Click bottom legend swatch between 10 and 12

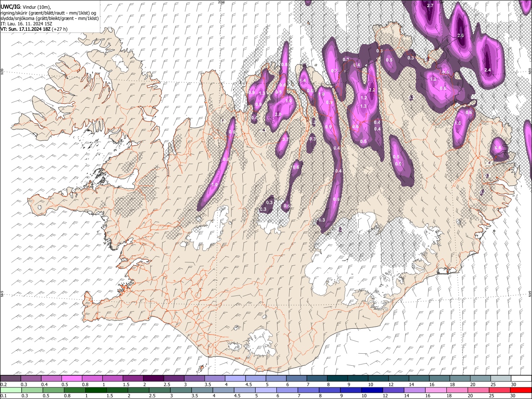tap(372, 390)
